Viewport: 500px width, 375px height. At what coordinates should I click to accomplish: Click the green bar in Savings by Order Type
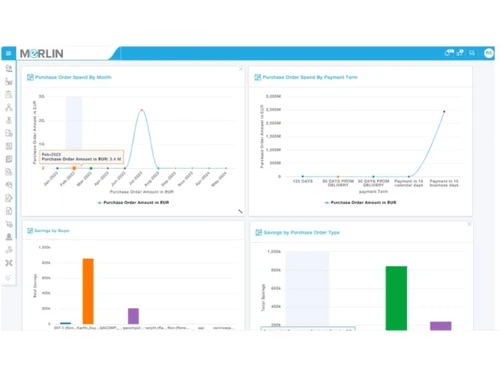click(x=396, y=298)
